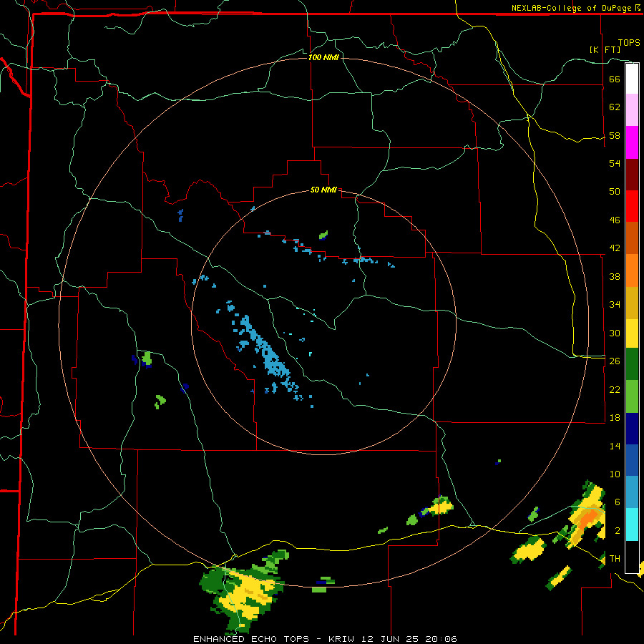644x644 pixels.
Task: Click the TH legend label
Action: click(615, 559)
